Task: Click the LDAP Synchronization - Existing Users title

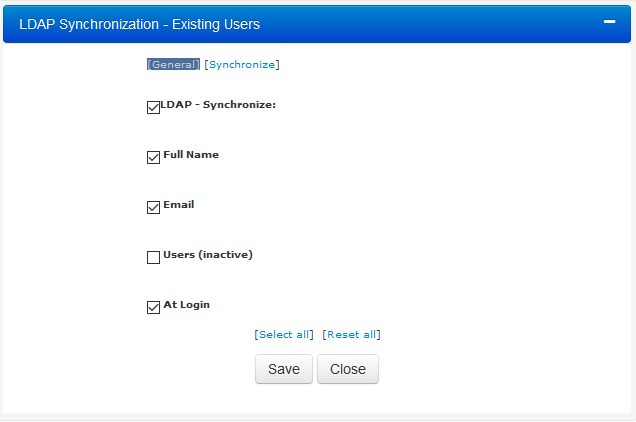Action: [140, 24]
